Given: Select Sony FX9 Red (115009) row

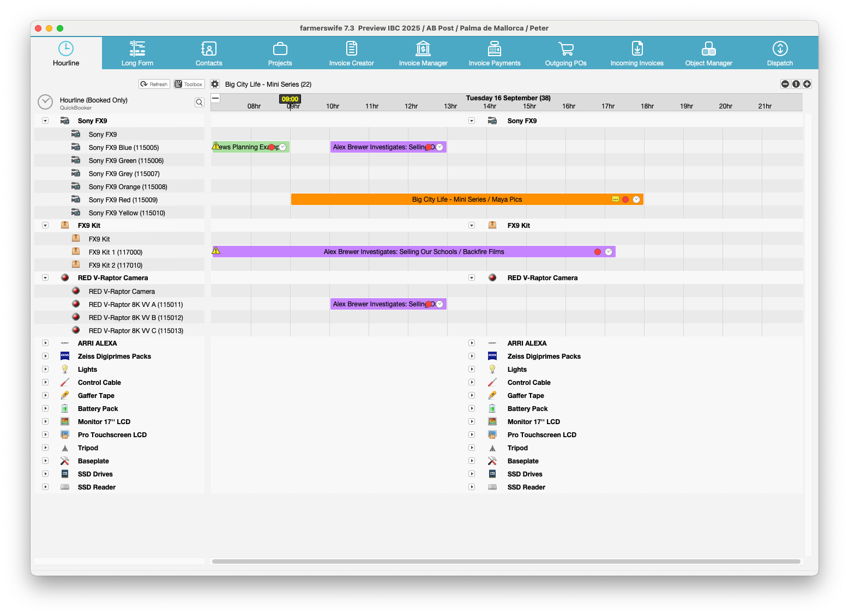Looking at the screenshot, I should (x=119, y=200).
